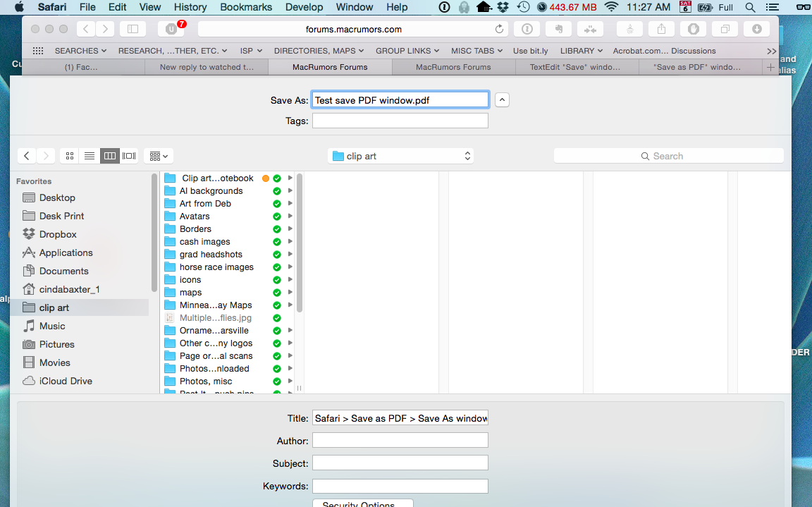Open the Wi-Fi menu
This screenshot has height=507, width=812.
click(612, 7)
